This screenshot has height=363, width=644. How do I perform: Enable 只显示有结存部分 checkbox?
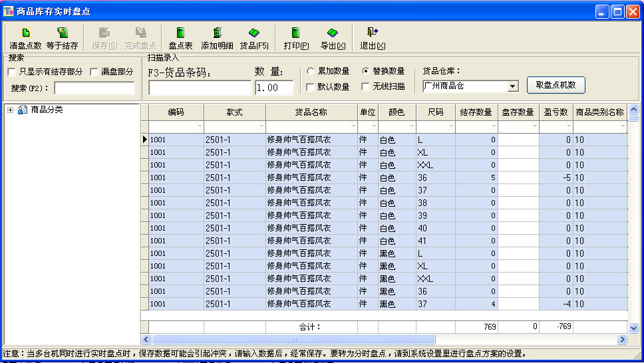click(x=11, y=72)
